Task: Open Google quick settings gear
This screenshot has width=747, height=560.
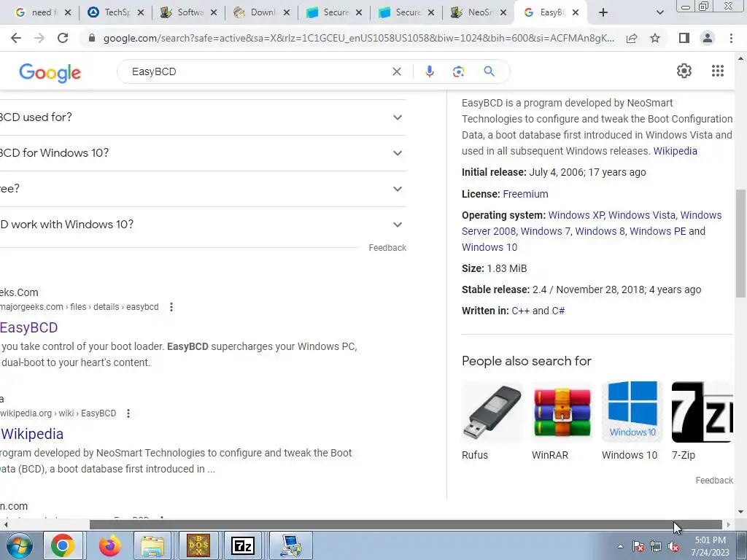Action: (x=684, y=71)
